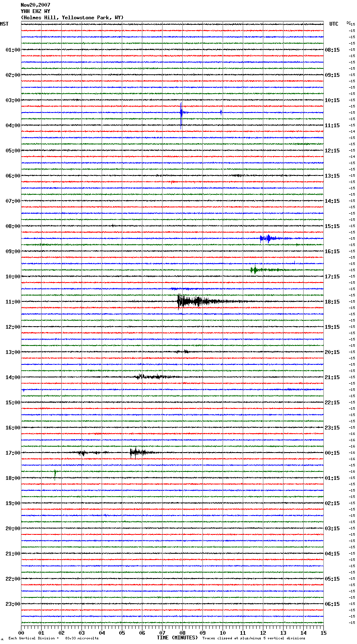Click the Holmes Hill, Yellowstone Park location title
Image resolution: width=357 pixels, height=644 pixels.
click(x=72, y=18)
